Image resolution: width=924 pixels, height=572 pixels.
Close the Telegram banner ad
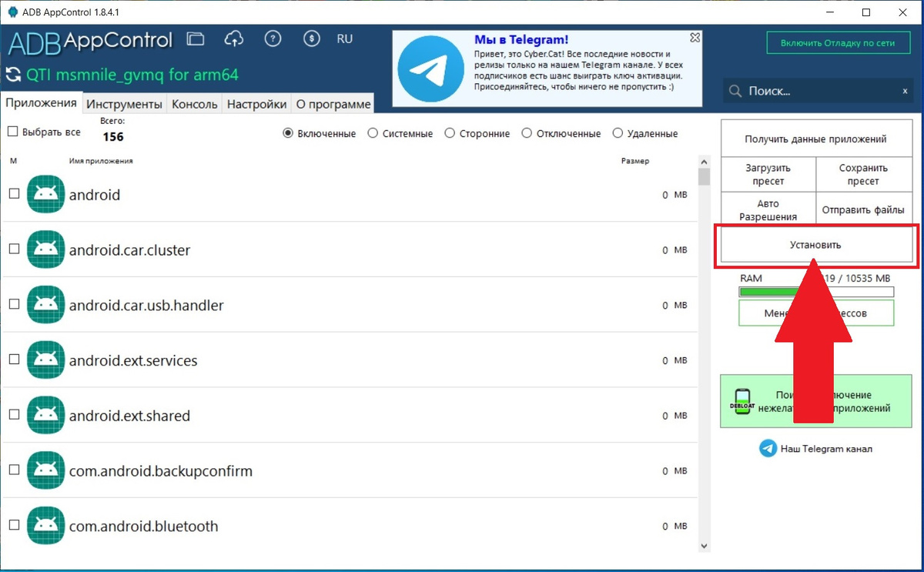pyautogui.click(x=695, y=37)
